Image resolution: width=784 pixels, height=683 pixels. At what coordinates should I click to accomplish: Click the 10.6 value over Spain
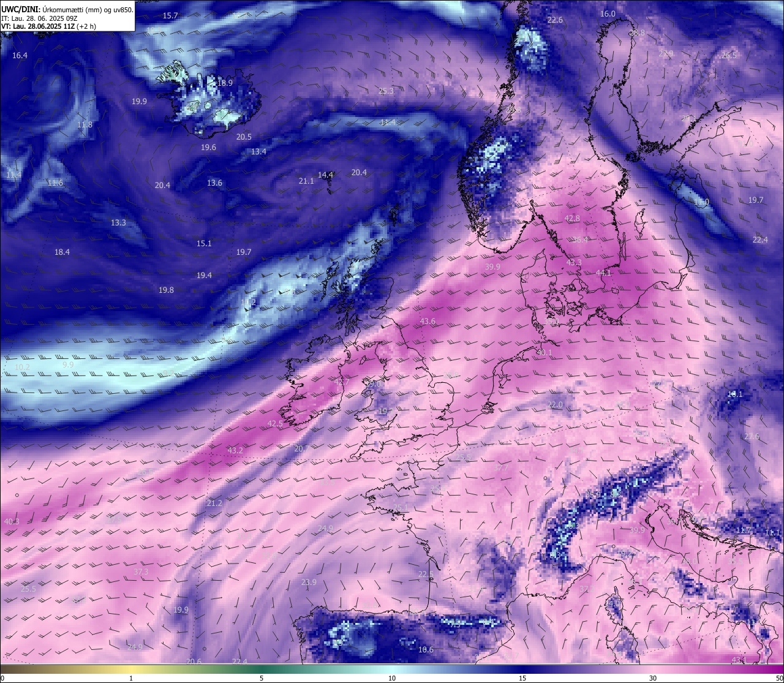pos(426,650)
